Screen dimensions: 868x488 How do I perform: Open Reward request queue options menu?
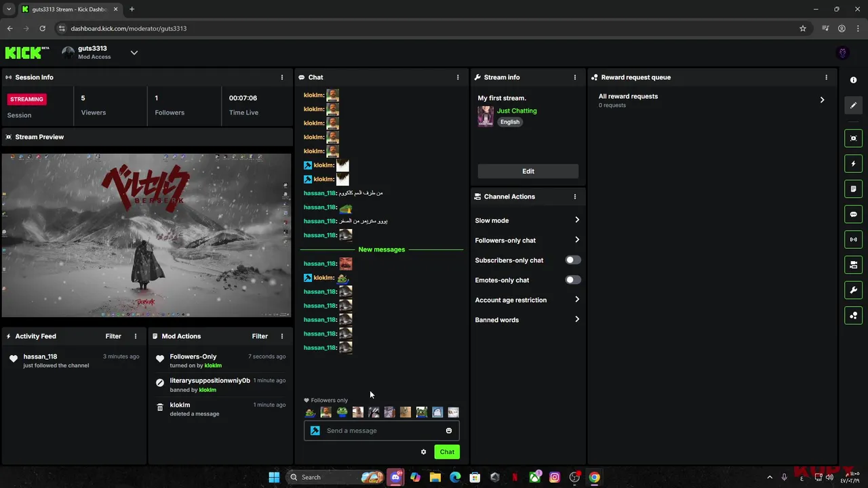[826, 77]
